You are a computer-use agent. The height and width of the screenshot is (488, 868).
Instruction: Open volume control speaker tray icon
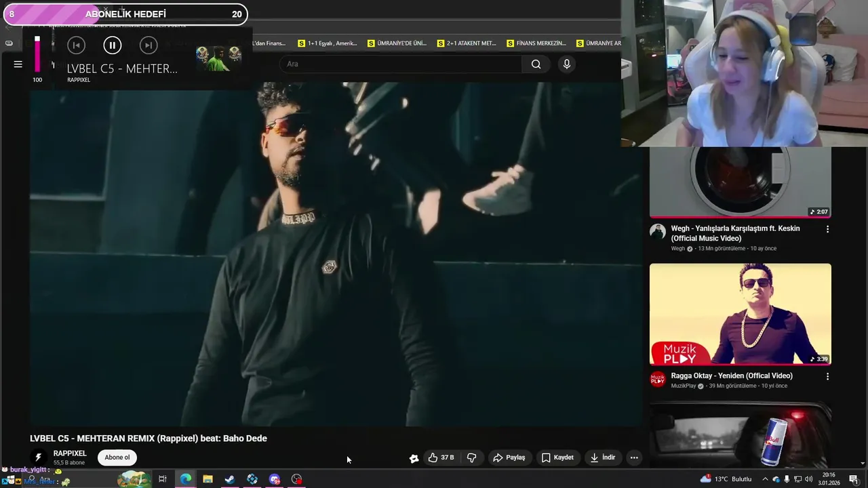coord(808,479)
